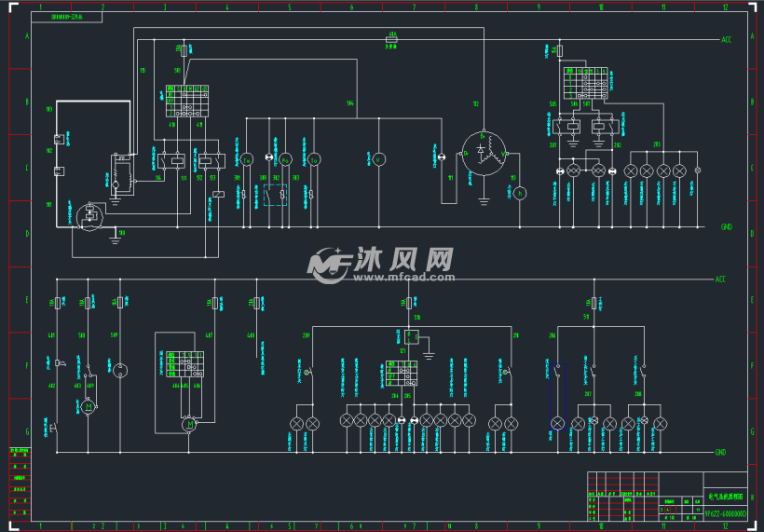The height and width of the screenshot is (532, 764).
Task: Select the alternator symbol with B+ terminal
Action: click(484, 153)
